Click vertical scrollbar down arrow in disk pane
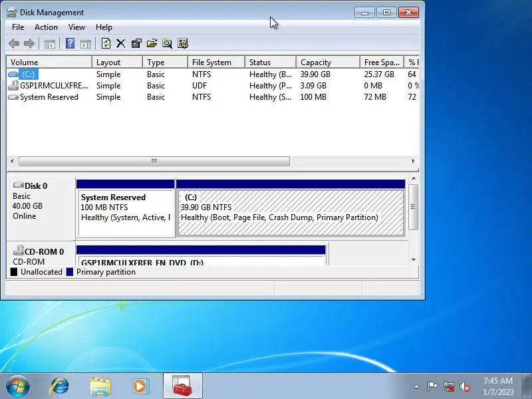Viewport: 532px width, 399px height. click(x=414, y=260)
